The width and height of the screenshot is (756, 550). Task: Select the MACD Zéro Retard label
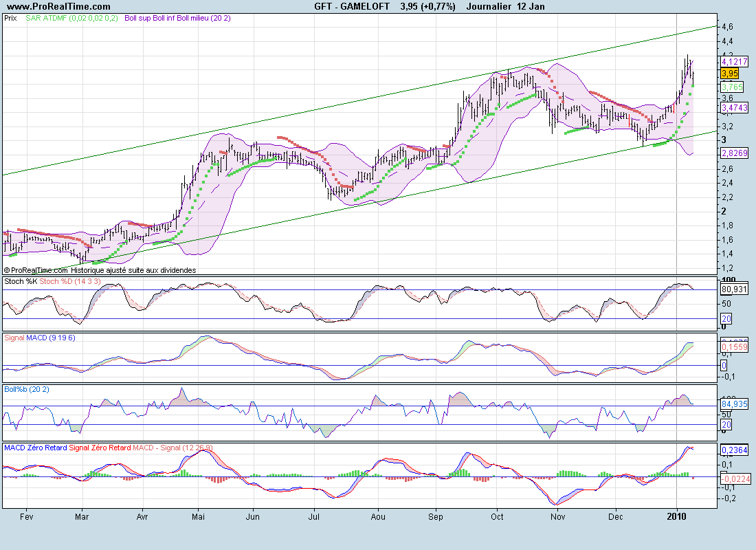point(35,448)
